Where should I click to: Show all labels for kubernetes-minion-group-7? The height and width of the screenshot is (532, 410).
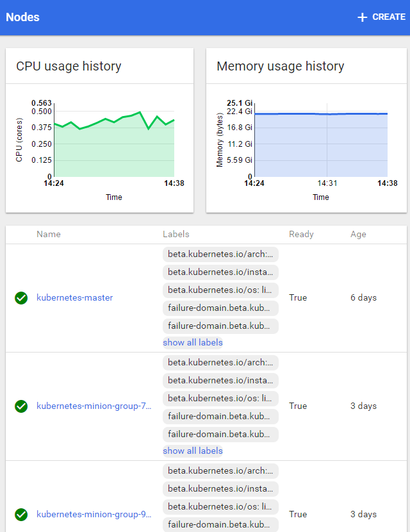click(x=192, y=451)
